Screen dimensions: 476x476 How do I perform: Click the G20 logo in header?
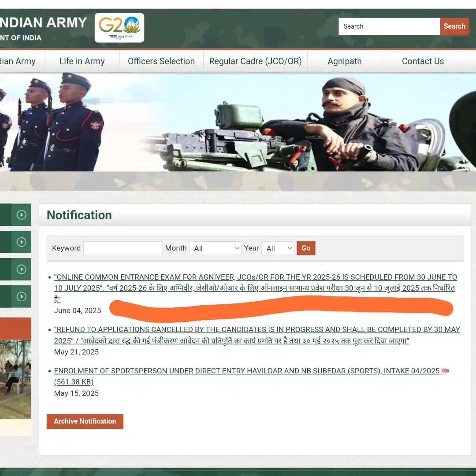point(119,28)
